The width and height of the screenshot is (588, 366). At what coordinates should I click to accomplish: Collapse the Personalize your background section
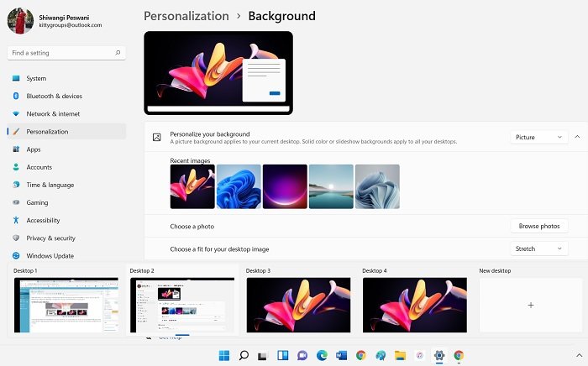577,137
